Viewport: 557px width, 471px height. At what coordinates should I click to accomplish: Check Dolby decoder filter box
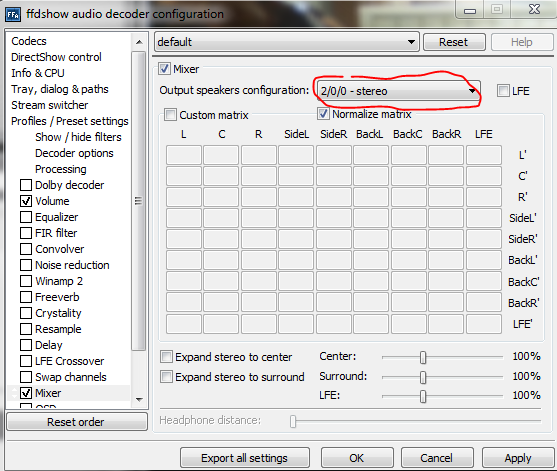tap(26, 185)
